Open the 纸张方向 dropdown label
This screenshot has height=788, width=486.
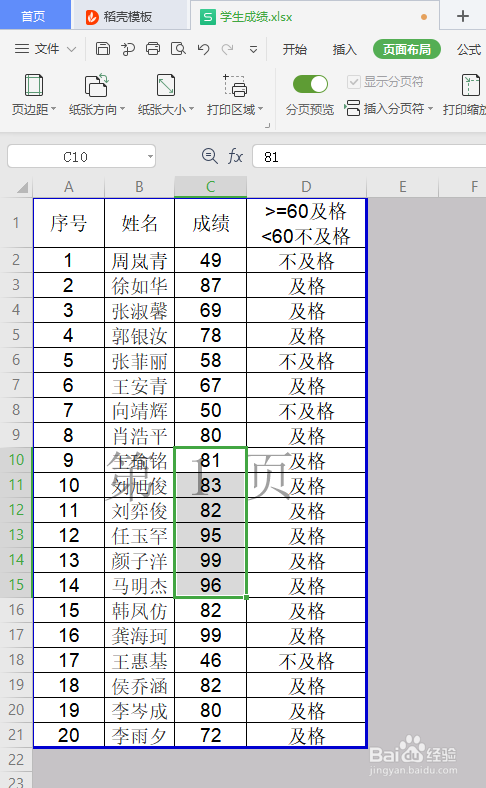point(96,110)
